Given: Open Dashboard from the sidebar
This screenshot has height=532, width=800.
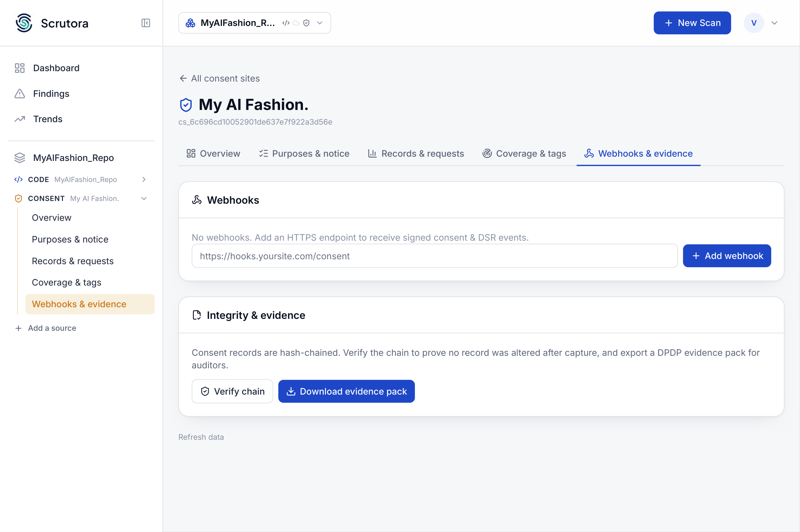Looking at the screenshot, I should tap(56, 68).
